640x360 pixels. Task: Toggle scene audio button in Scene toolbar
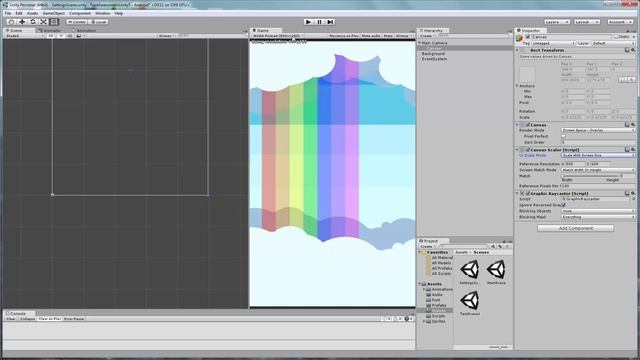(x=69, y=36)
